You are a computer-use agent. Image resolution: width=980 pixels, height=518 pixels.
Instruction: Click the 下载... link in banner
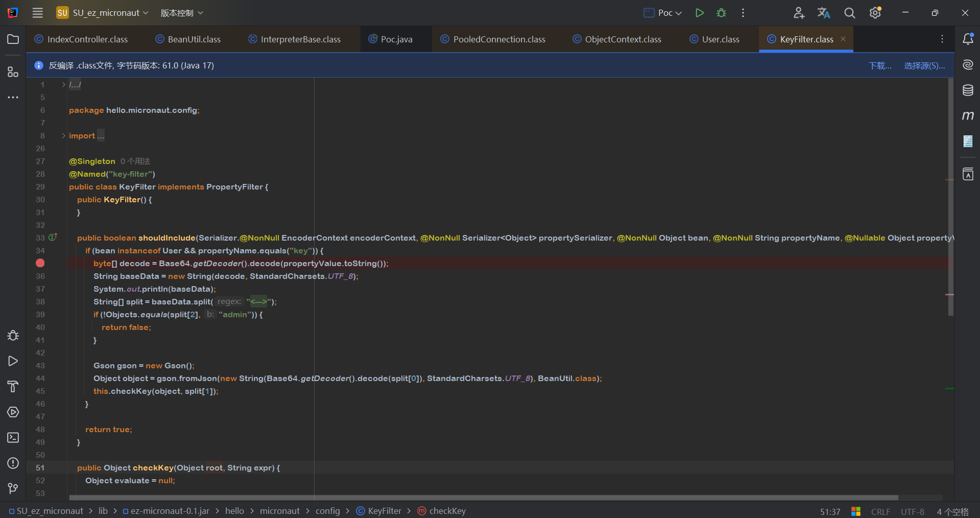880,65
